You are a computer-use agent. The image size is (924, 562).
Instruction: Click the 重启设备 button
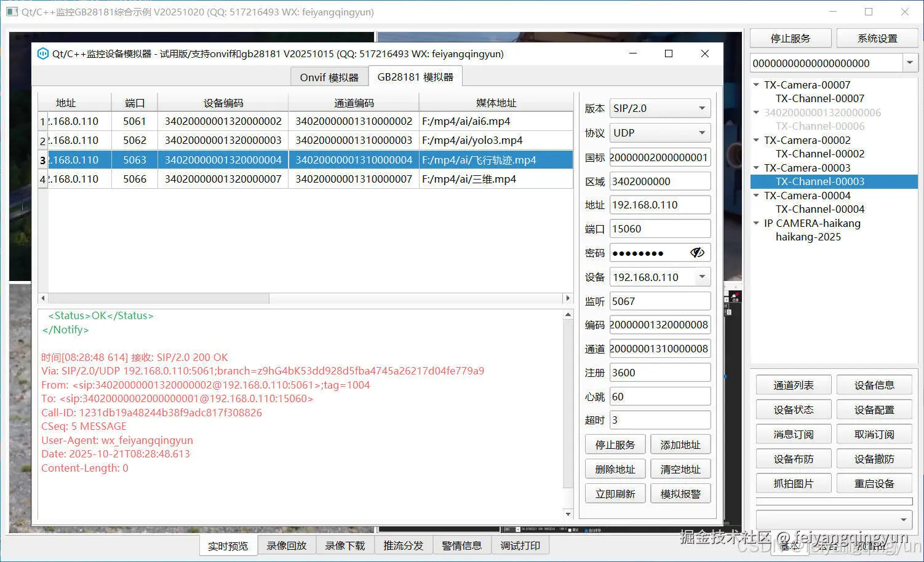click(x=874, y=484)
